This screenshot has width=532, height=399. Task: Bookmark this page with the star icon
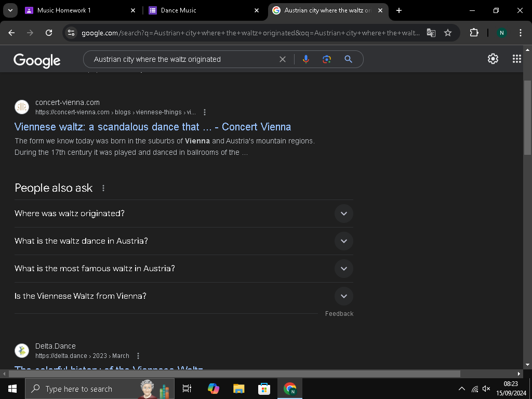click(x=448, y=33)
